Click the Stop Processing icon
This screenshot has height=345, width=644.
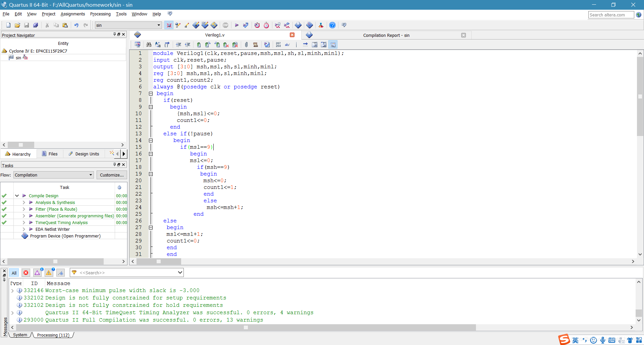225,25
